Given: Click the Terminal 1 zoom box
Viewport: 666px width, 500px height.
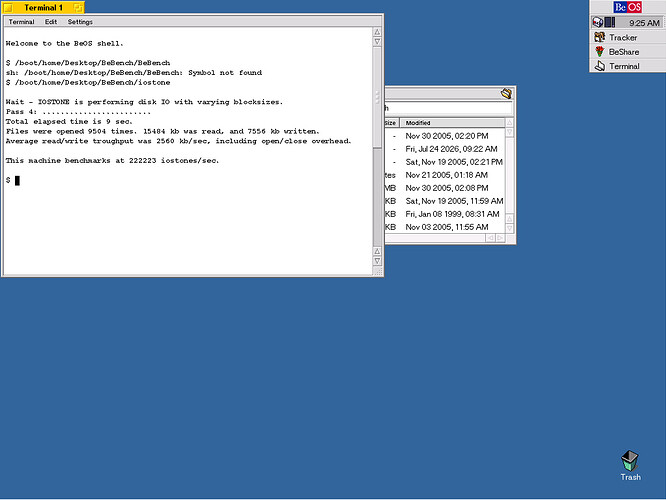Looking at the screenshot, I should point(78,8).
